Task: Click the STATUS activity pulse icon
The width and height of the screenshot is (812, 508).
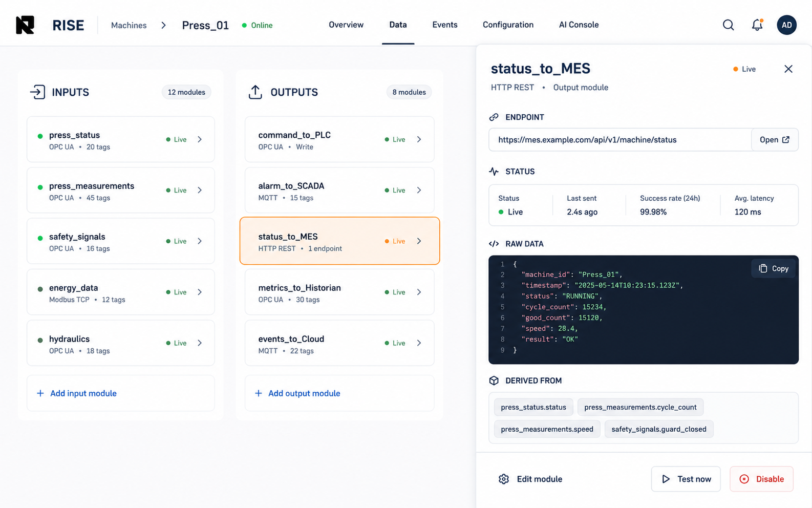Action: coord(494,172)
